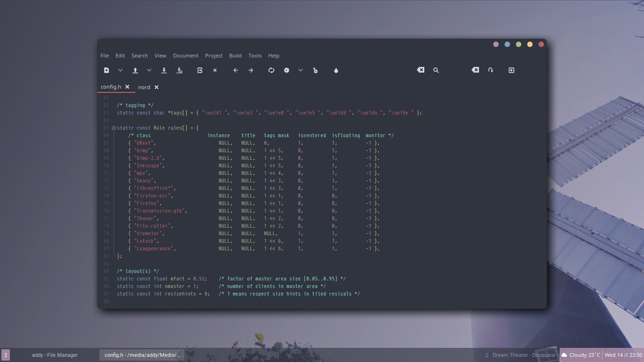Revert the document with the reload icon

tap(200, 70)
